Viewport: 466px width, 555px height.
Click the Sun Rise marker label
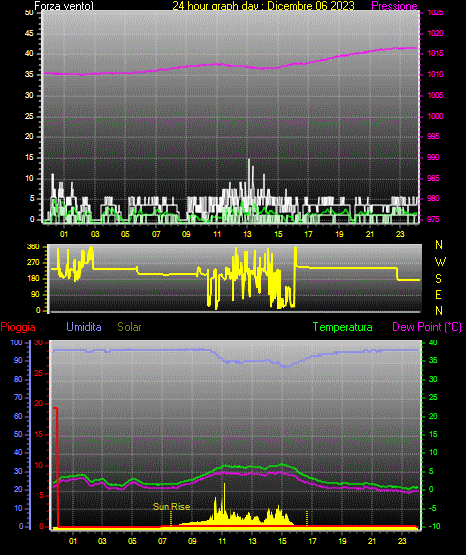pos(172,507)
